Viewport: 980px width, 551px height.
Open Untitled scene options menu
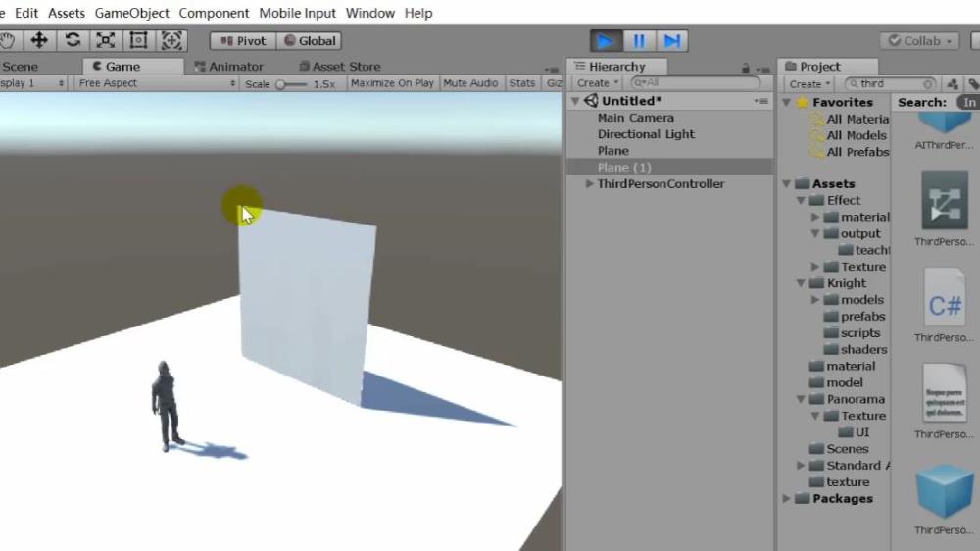(760, 101)
